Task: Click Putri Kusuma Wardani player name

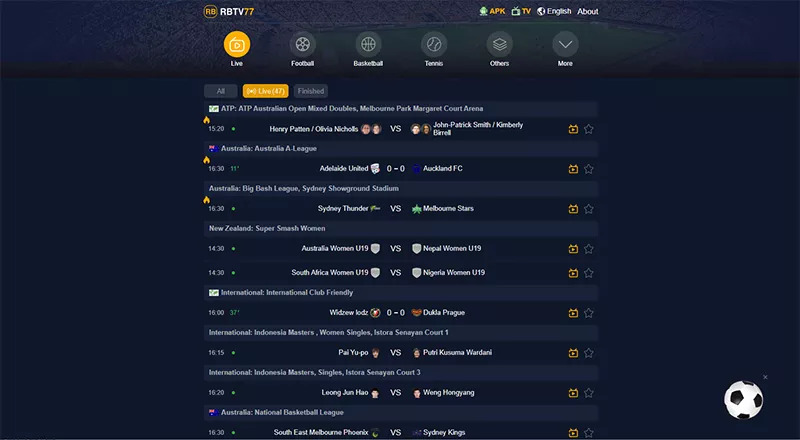Action: [458, 352]
